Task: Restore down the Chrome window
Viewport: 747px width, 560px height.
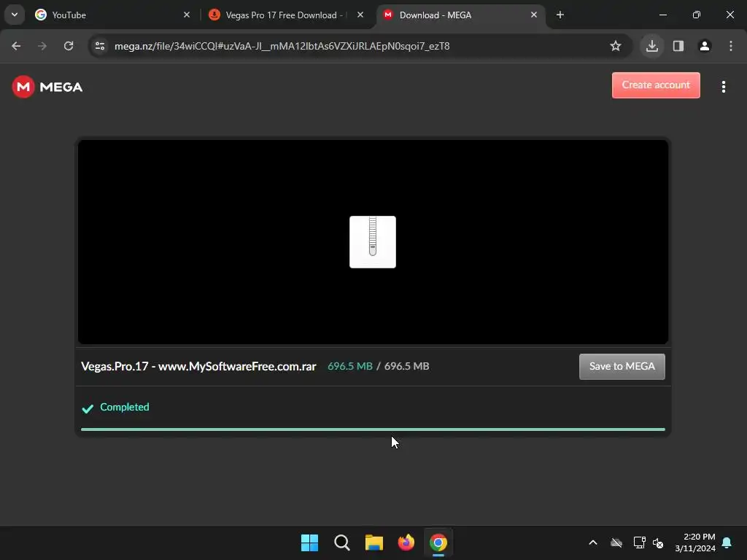Action: [x=697, y=15]
